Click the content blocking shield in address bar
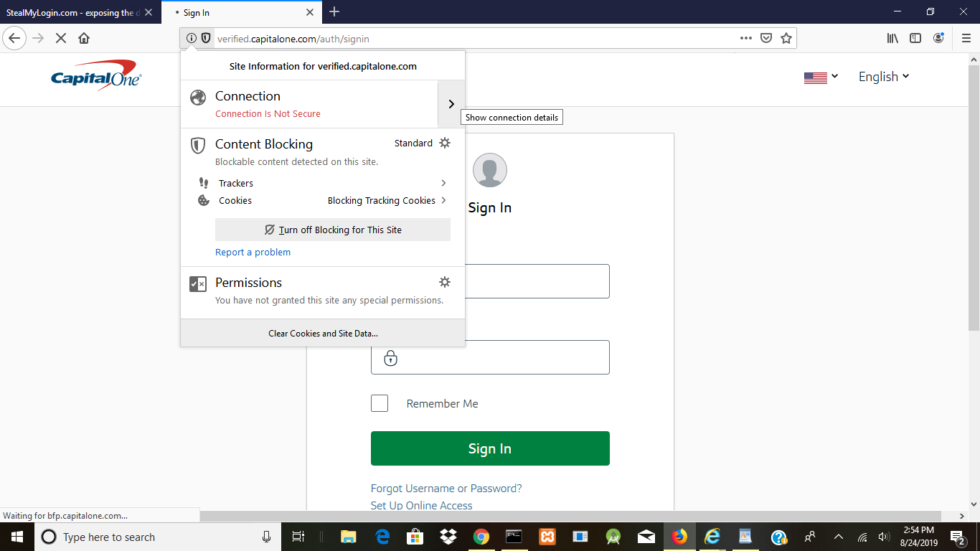 tap(206, 38)
